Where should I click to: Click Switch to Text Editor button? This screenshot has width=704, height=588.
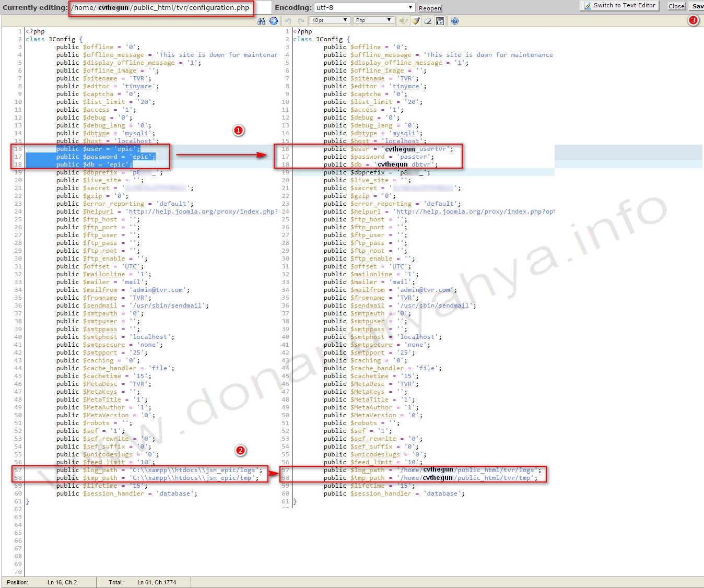619,5
